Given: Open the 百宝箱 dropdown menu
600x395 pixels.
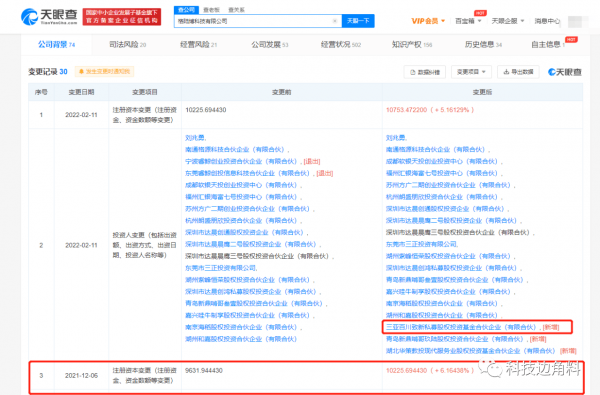Looking at the screenshot, I should coord(468,21).
